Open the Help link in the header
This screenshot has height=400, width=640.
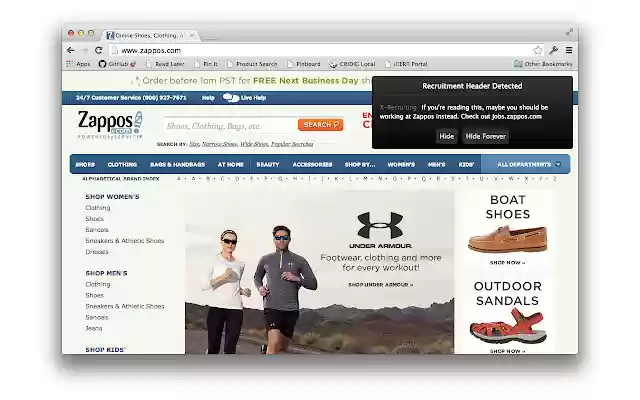coord(208,98)
